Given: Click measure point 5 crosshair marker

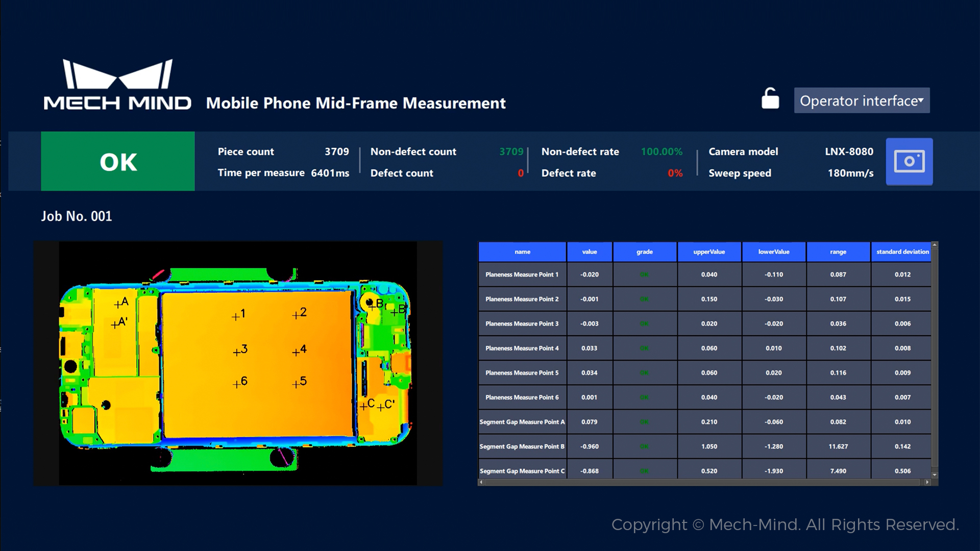Looking at the screenshot, I should [x=296, y=384].
